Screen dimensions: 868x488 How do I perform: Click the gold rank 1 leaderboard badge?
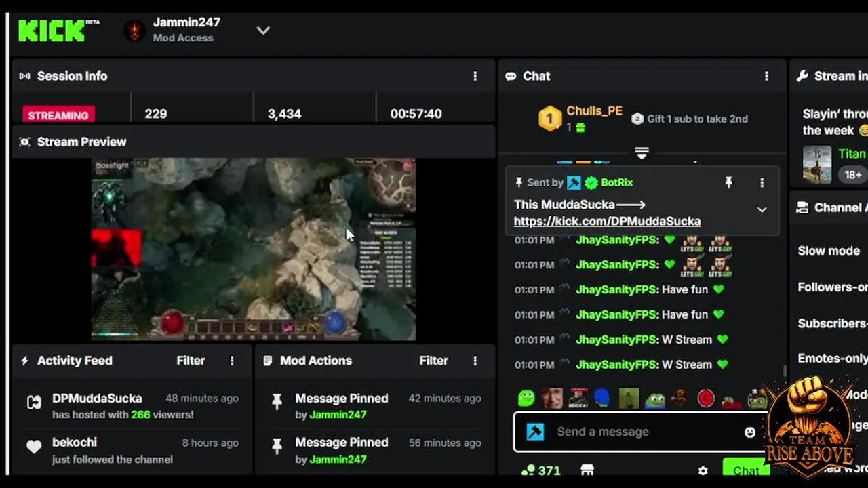tap(550, 119)
